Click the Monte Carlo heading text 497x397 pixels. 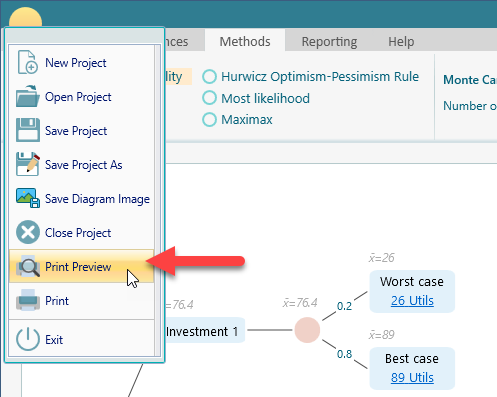coord(470,80)
